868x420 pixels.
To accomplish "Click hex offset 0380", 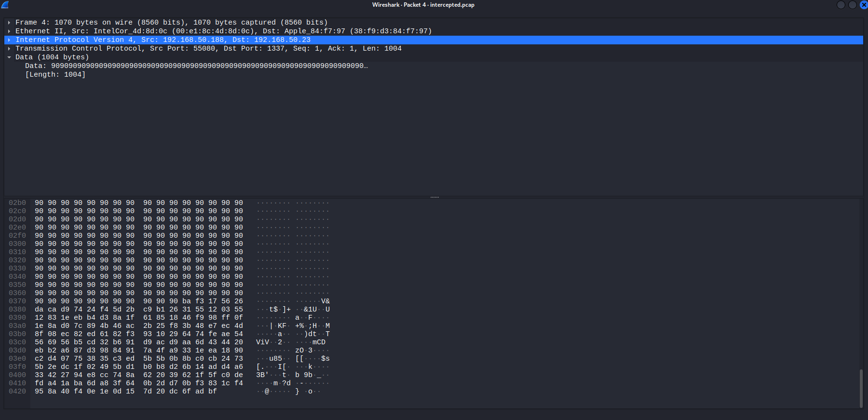I will [x=17, y=310].
